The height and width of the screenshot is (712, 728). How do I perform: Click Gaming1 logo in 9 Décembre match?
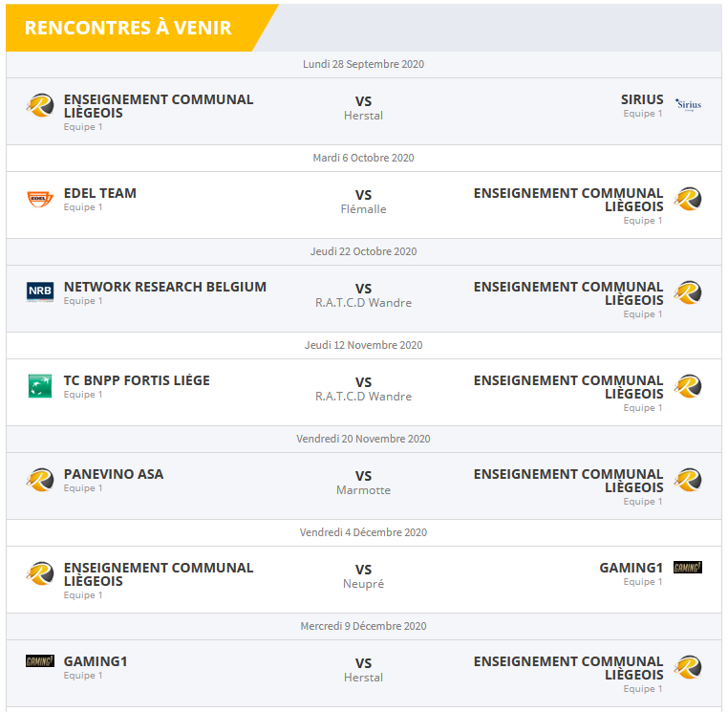coord(40,661)
